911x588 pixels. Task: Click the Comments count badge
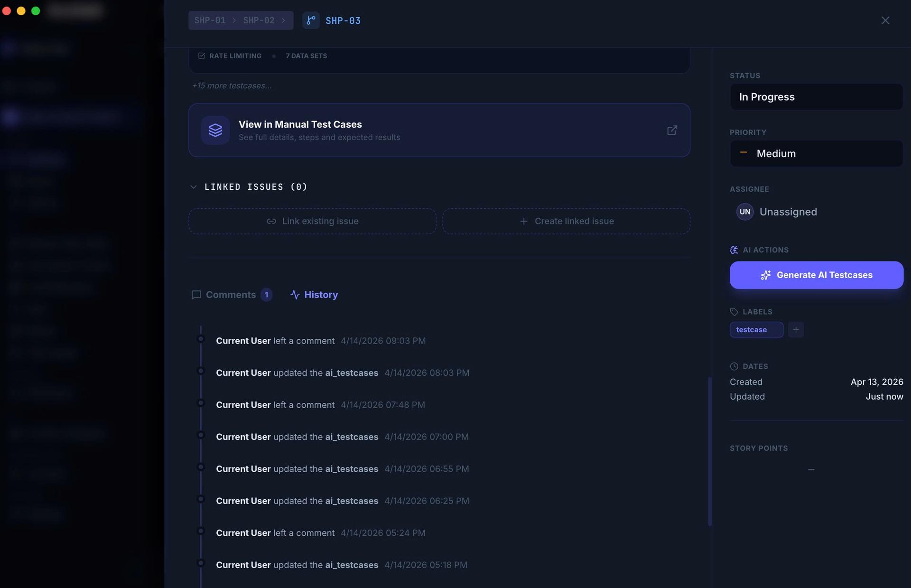266,295
